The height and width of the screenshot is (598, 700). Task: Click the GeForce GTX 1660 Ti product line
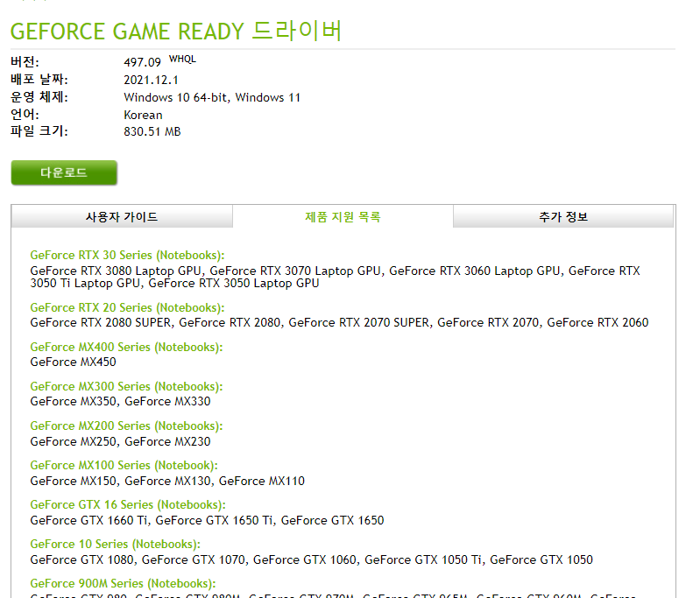pos(207,520)
